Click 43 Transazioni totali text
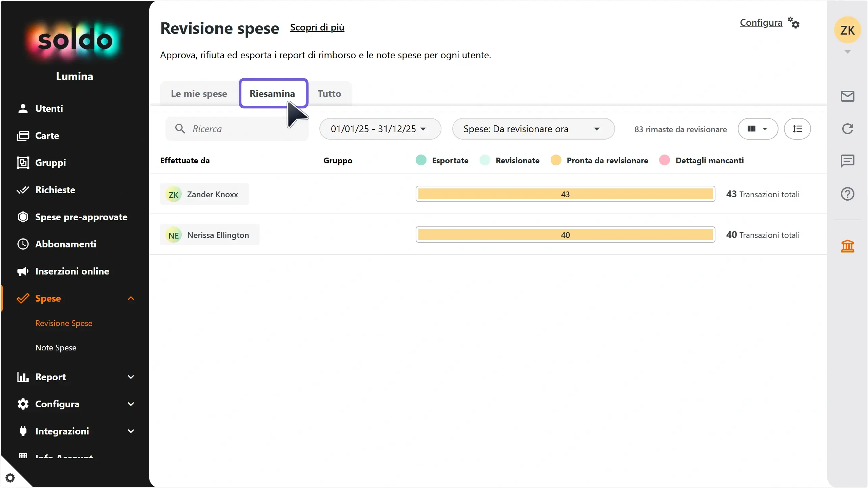Screen dimensions: 868x488 pyautogui.click(x=763, y=194)
